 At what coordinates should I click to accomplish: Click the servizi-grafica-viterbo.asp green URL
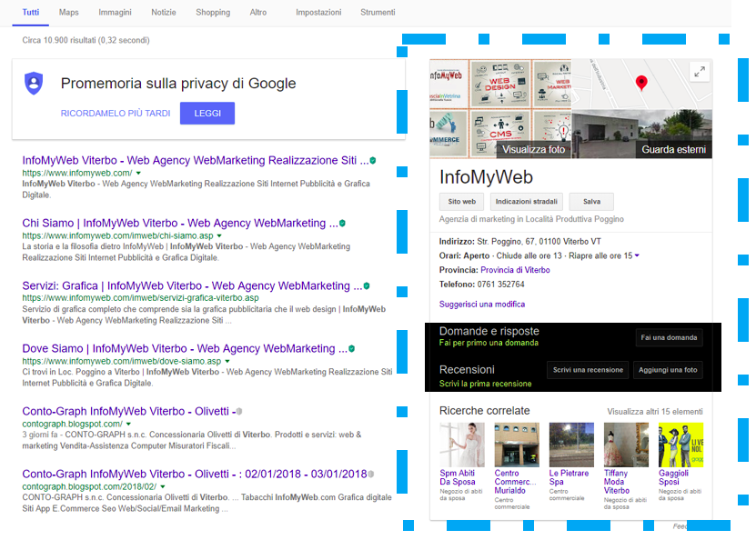point(140,298)
